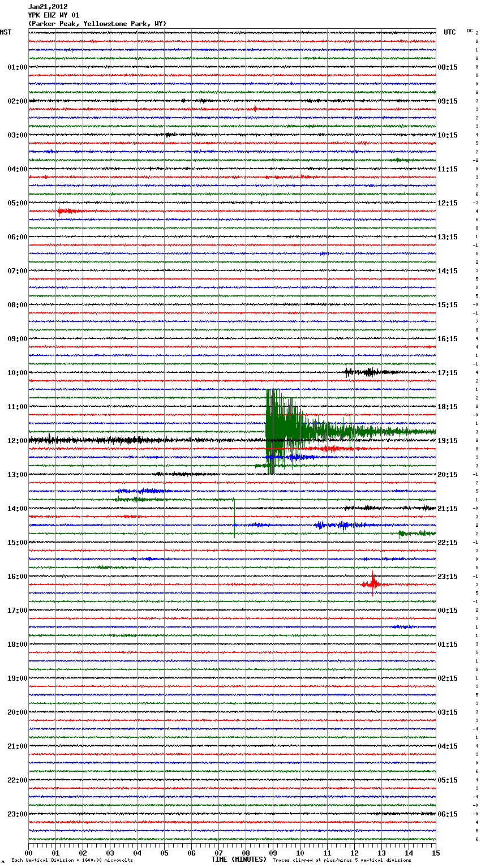Click the 01:00 MST row label
This screenshot has width=481, height=868.
pyautogui.click(x=17, y=67)
